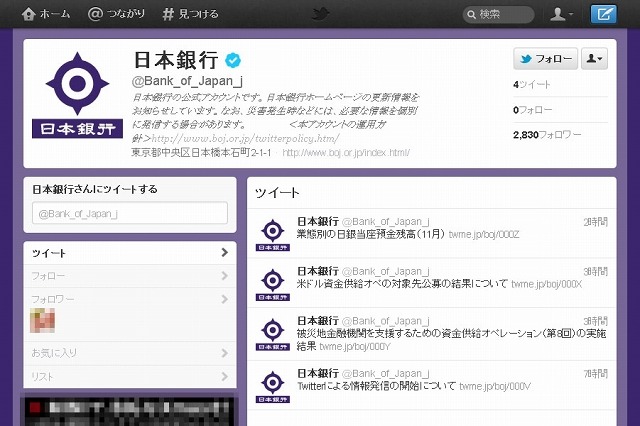Click the Bank of Japan profile logo image
The image size is (640, 426).
77,95
